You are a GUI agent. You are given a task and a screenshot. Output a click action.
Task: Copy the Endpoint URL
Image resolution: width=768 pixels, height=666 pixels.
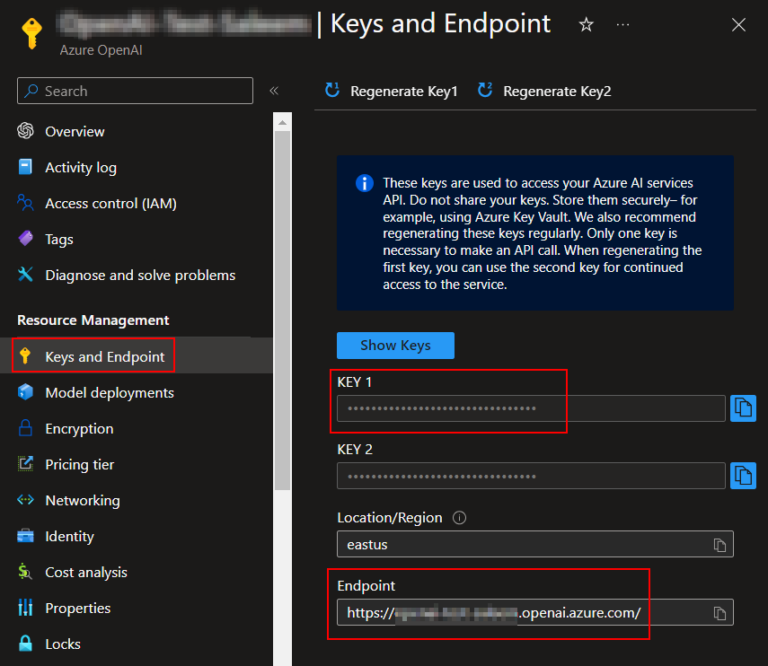tap(720, 613)
